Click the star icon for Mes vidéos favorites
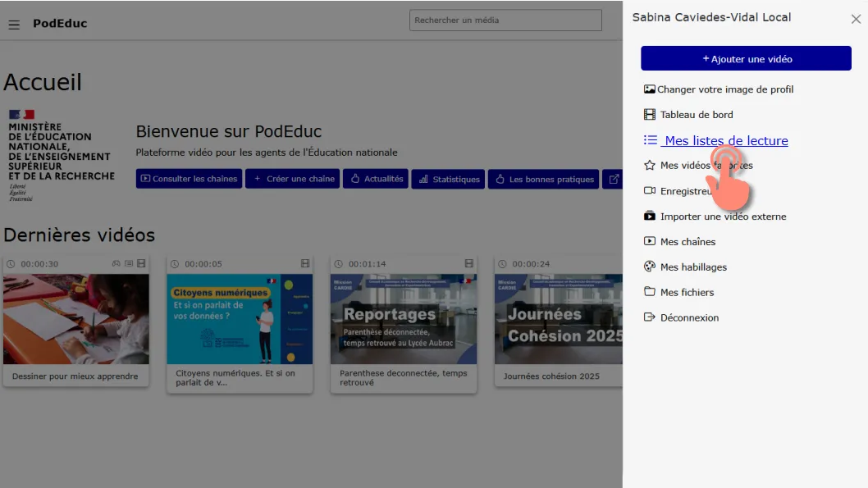Viewport: 868px width, 488px height. [x=649, y=165]
